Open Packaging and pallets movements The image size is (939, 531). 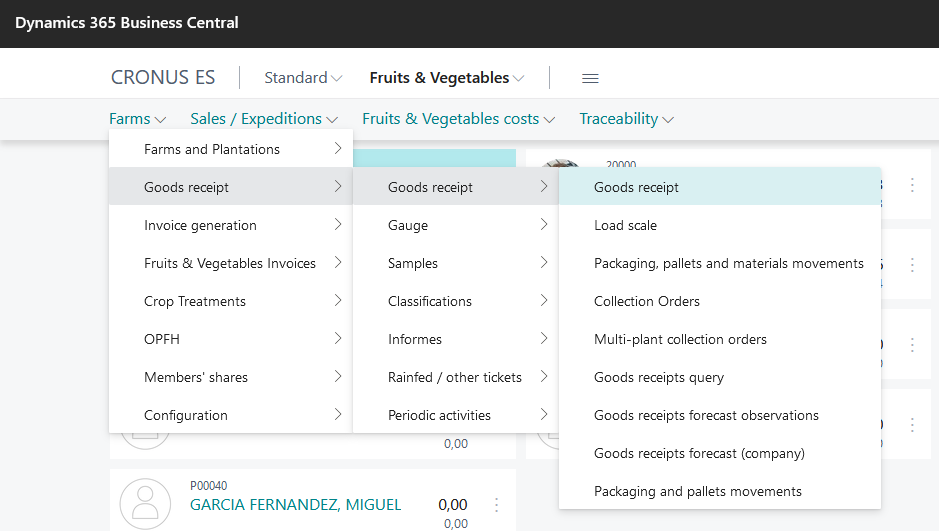pyautogui.click(x=720, y=491)
